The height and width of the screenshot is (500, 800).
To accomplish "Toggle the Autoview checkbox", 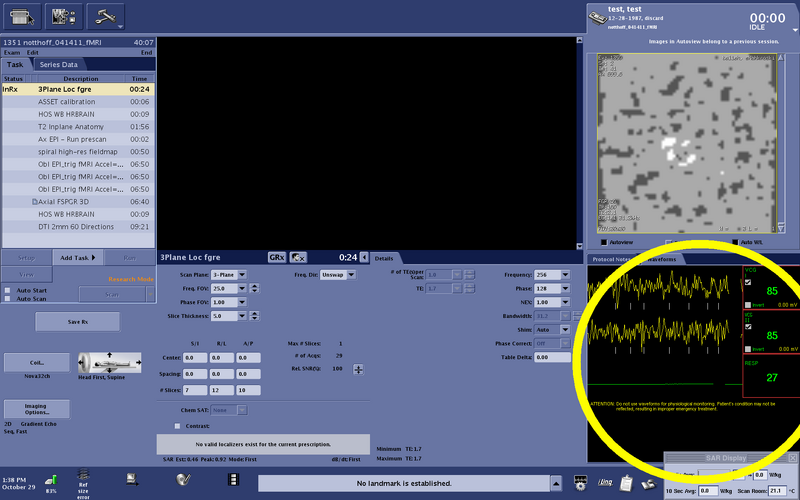I will (x=604, y=242).
